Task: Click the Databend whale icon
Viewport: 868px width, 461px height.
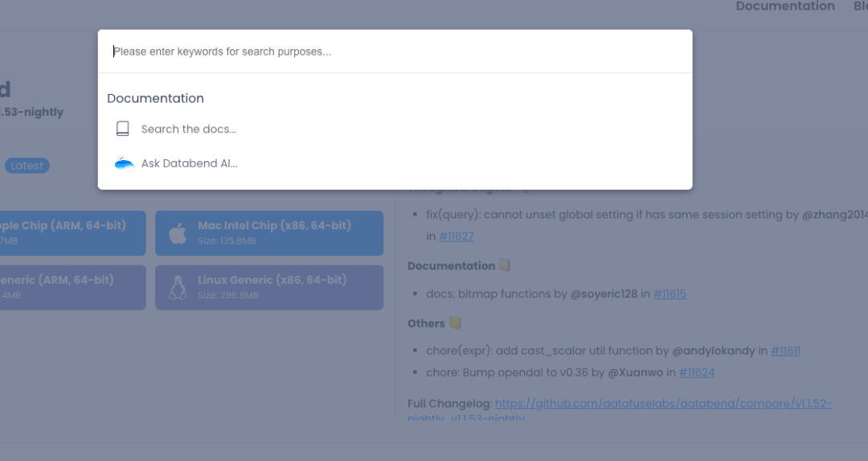Action: click(124, 163)
